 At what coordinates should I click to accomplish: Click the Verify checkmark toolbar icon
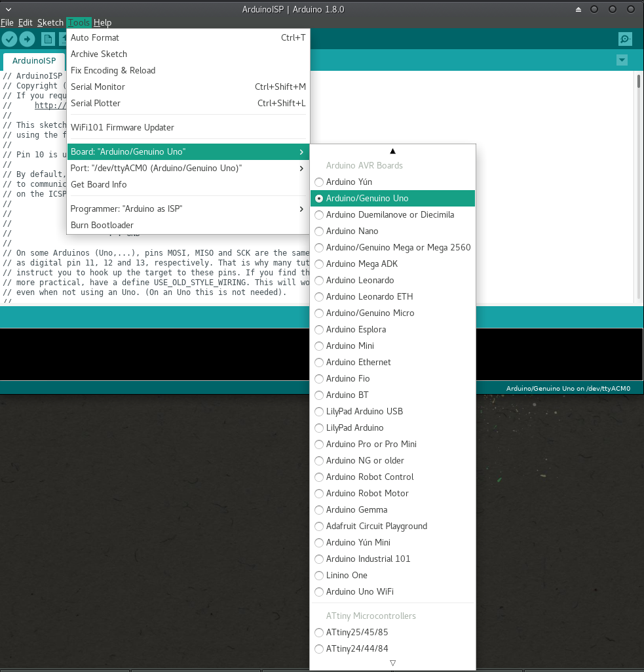pyautogui.click(x=9, y=39)
